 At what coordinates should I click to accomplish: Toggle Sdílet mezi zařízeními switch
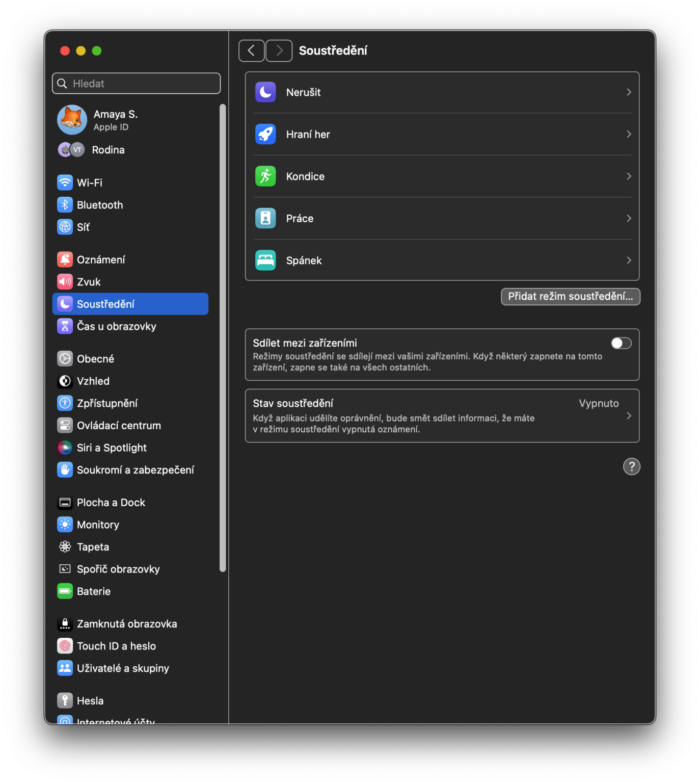coord(621,343)
